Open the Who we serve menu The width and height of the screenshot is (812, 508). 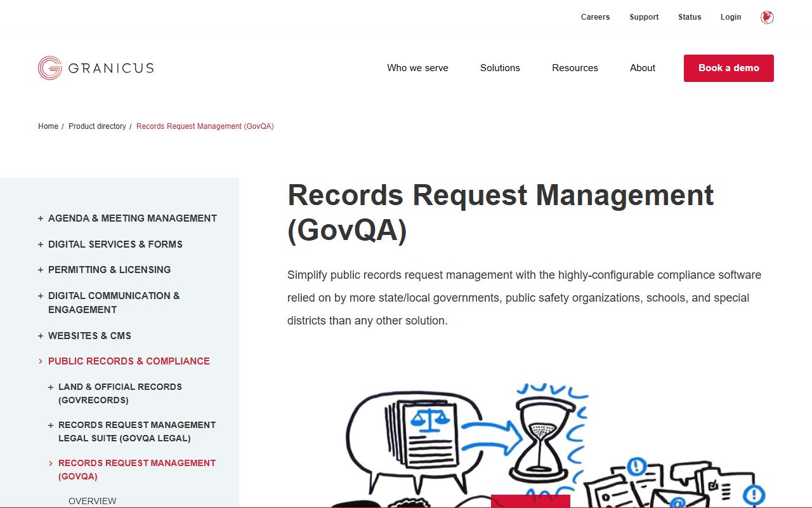[x=417, y=68]
